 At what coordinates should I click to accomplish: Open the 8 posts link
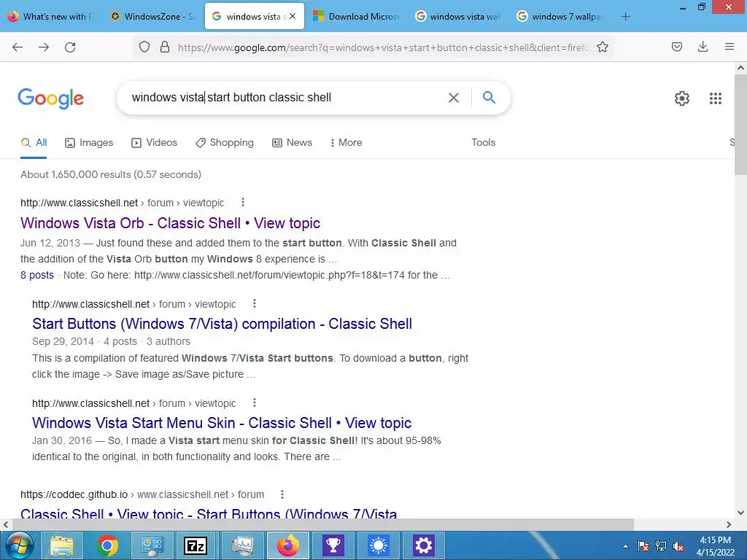coord(37,275)
